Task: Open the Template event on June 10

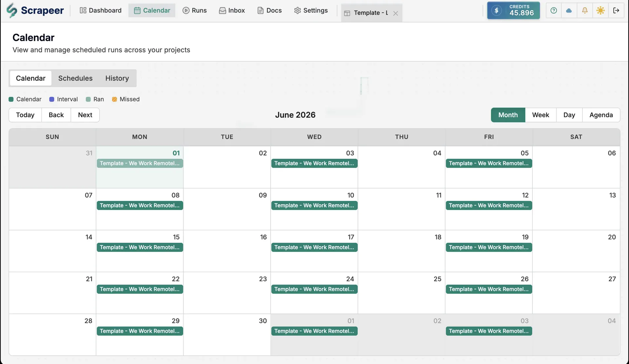Action: pos(314,205)
